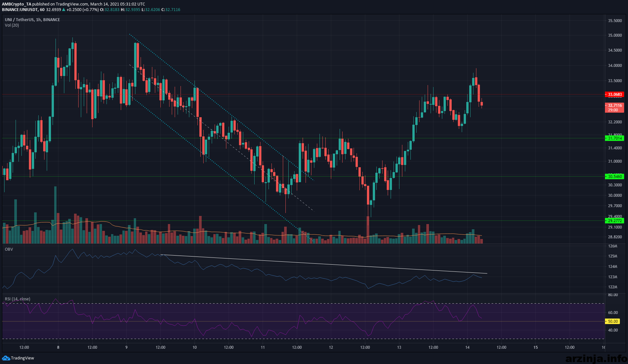
Task: Click the 122M OBV axis value
Action: (612, 287)
